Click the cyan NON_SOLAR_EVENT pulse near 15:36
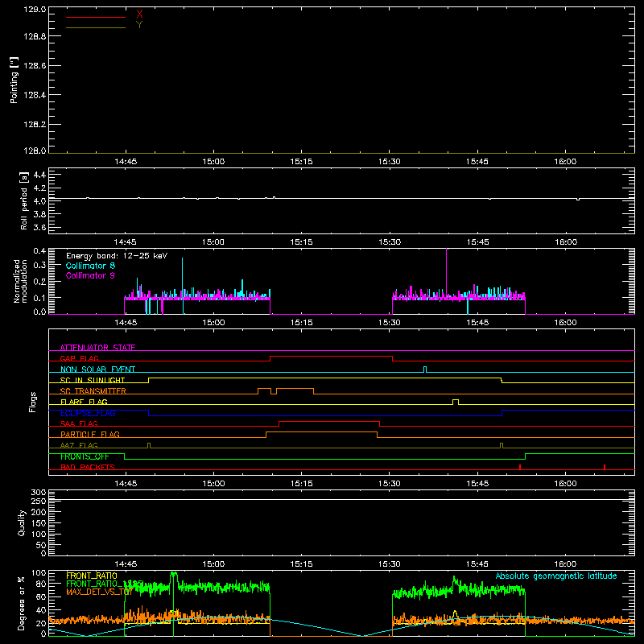 click(425, 369)
